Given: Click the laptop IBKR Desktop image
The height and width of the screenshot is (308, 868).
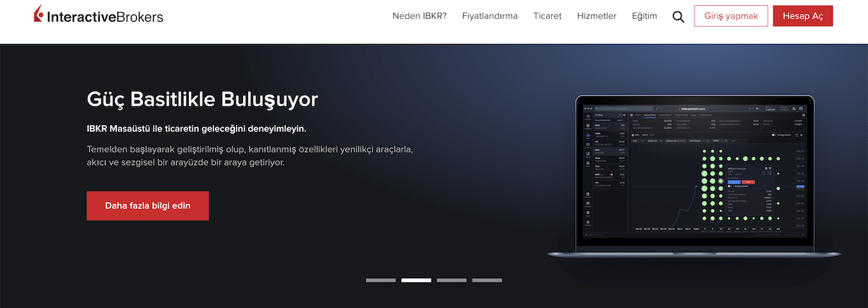Looking at the screenshot, I should click(x=694, y=177).
